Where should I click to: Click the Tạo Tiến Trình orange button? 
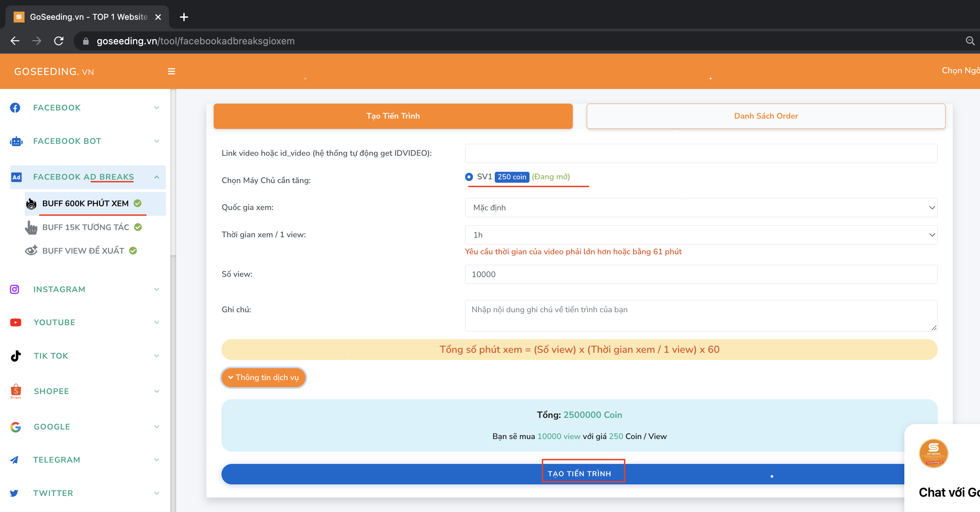coord(393,116)
